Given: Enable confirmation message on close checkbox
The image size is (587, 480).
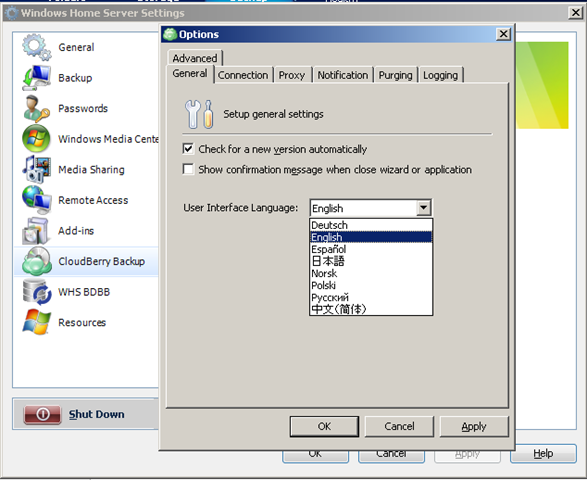Looking at the screenshot, I should [188, 169].
